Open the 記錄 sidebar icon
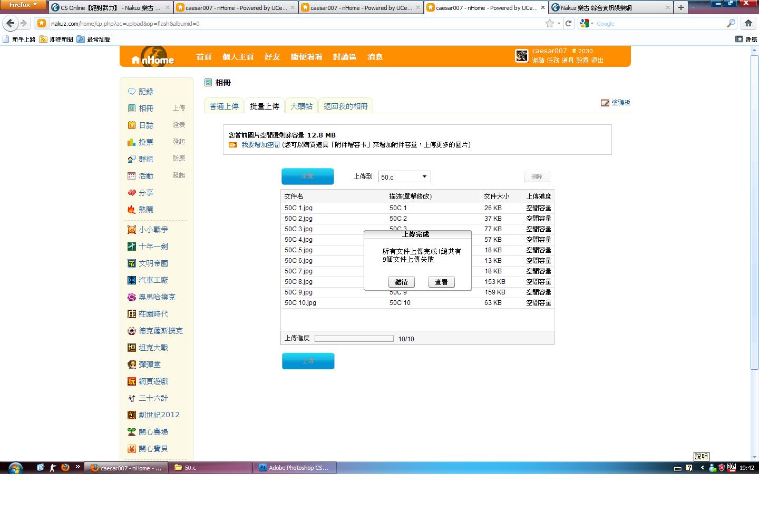The height and width of the screenshot is (532, 759). click(x=132, y=92)
